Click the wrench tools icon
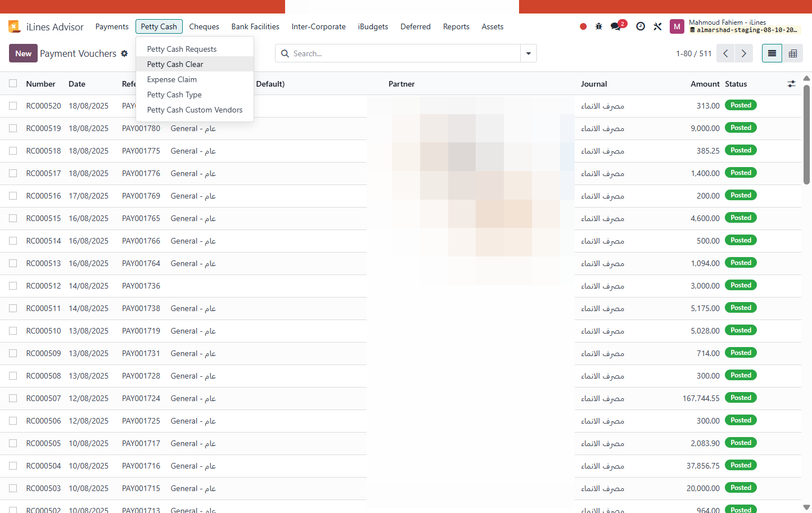Screen dimensions: 812x513 (x=657, y=26)
